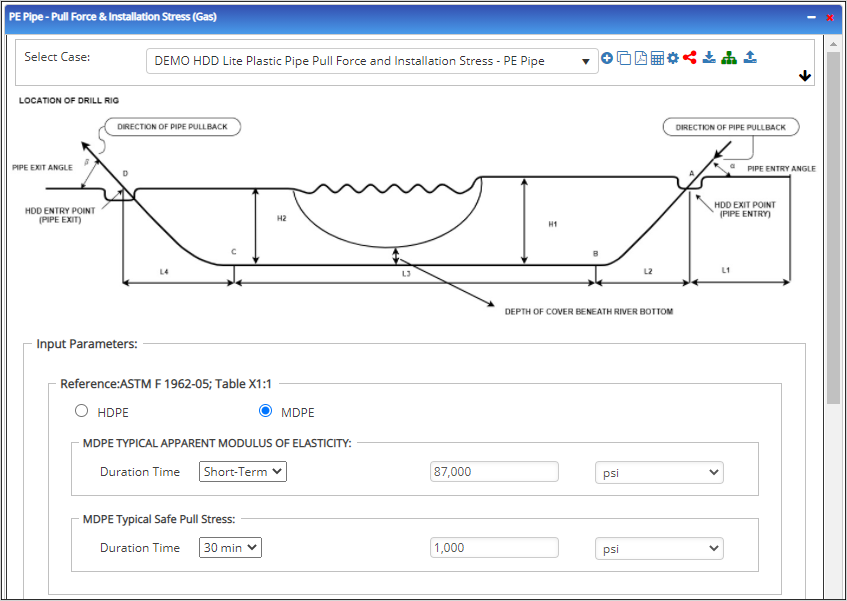Viewport: 847px width, 601px height.
Task: Select the MDPE radio button
Action: pos(265,410)
